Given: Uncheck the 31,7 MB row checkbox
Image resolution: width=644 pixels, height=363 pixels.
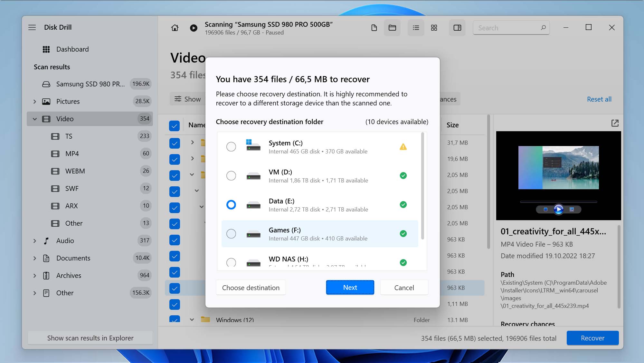Looking at the screenshot, I should (174, 143).
